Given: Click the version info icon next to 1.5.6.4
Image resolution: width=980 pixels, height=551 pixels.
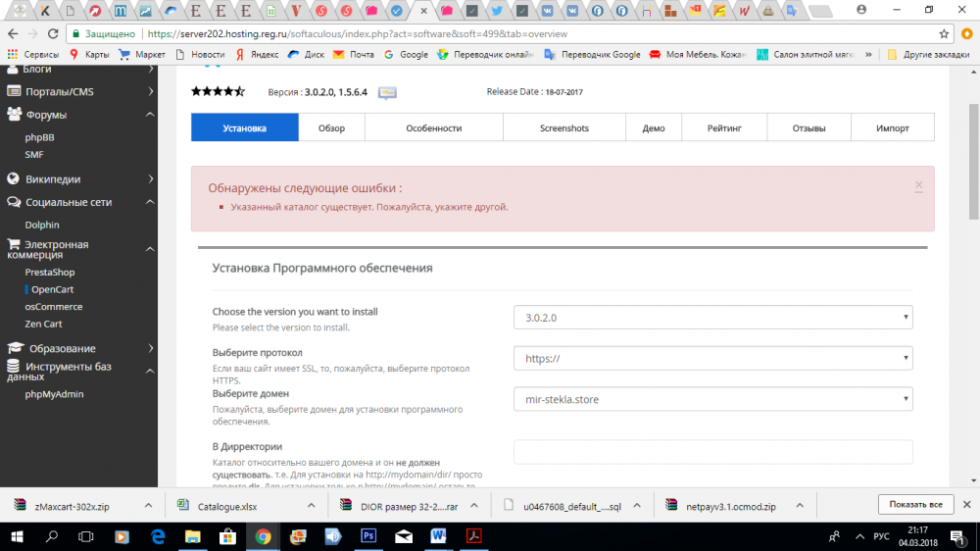Looking at the screenshot, I should 387,92.
